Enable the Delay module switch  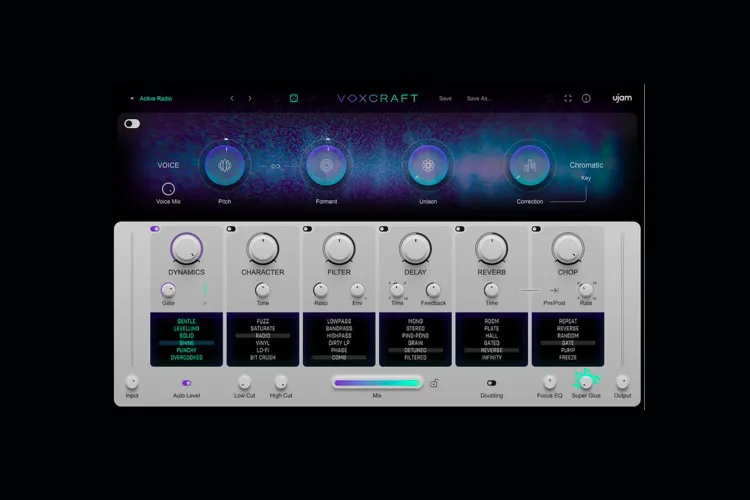tap(384, 229)
